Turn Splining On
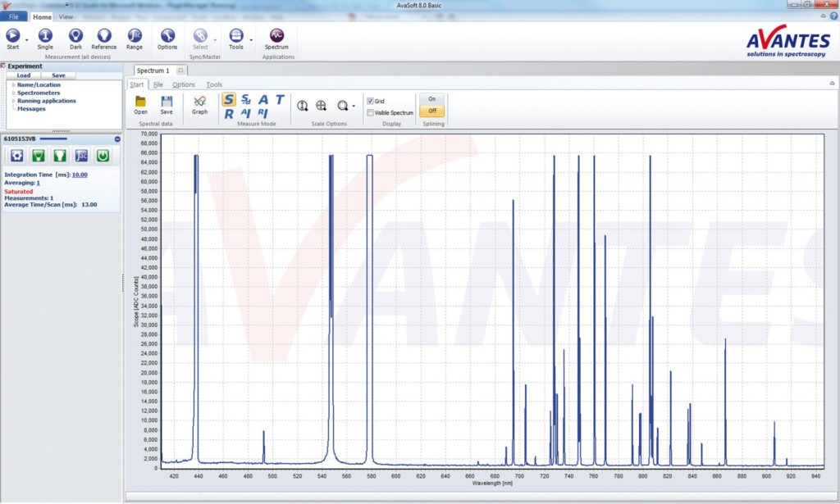The height and width of the screenshot is (504, 840). point(431,98)
